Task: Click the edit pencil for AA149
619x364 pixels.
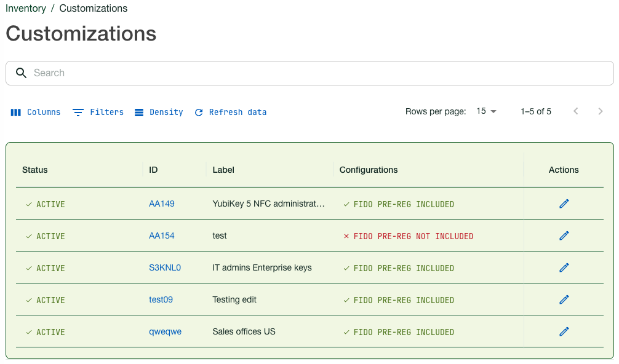Action: [x=564, y=204]
